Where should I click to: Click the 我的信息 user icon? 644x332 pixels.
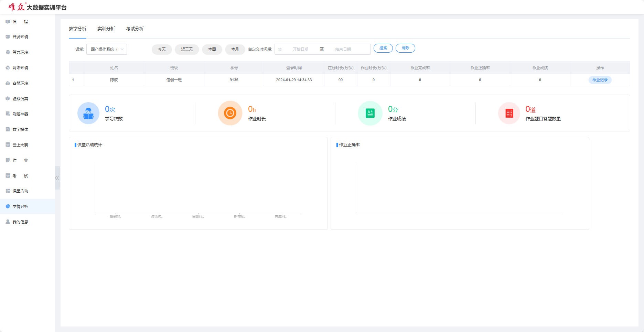8,222
